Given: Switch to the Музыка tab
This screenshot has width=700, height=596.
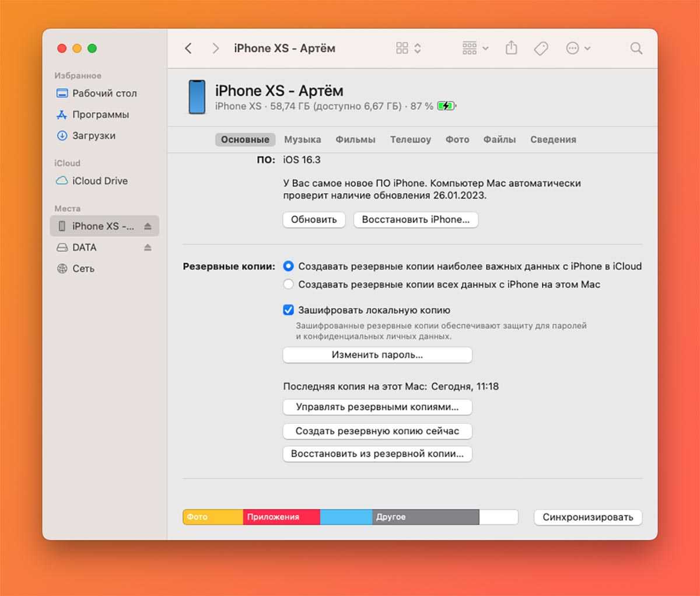Looking at the screenshot, I should click(302, 140).
